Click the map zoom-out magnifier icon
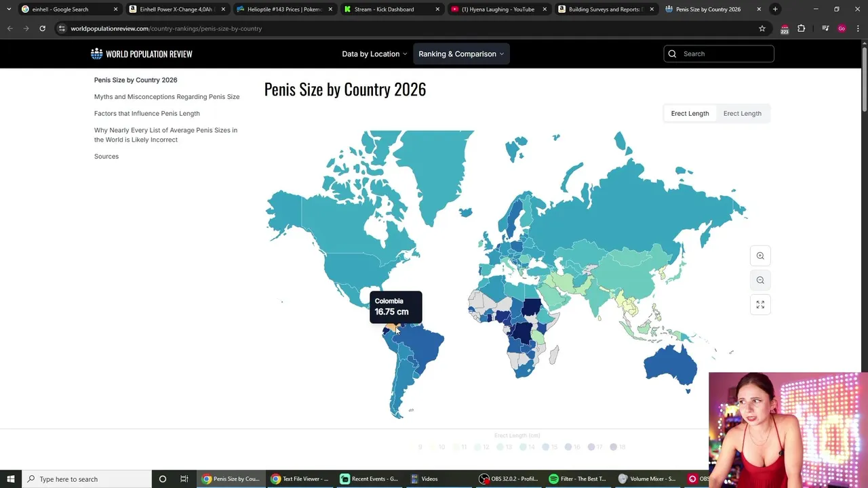The image size is (868, 488). pyautogui.click(x=760, y=280)
